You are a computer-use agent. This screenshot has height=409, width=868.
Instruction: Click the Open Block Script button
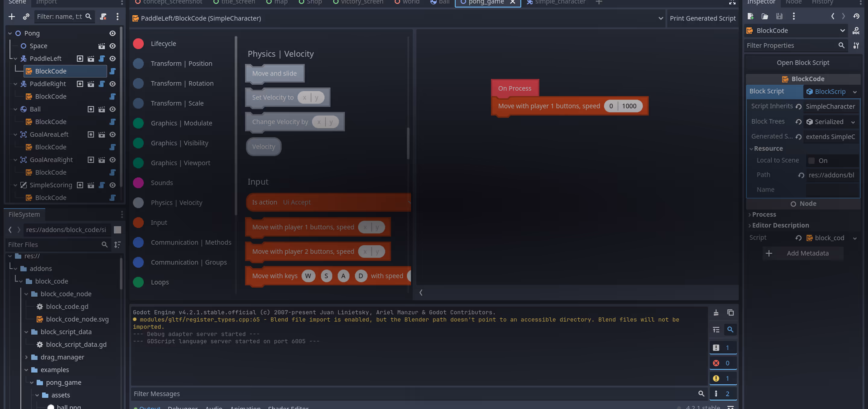pos(803,63)
